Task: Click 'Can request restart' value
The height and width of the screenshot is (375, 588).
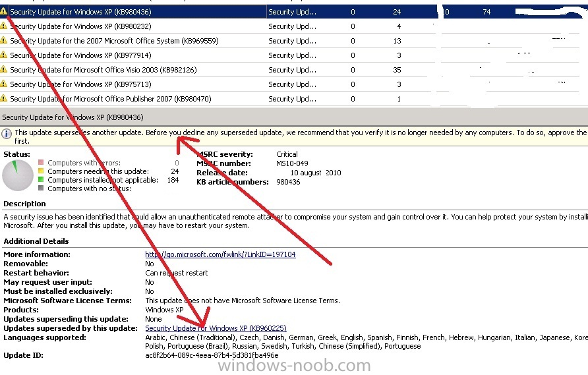Action: pos(176,273)
